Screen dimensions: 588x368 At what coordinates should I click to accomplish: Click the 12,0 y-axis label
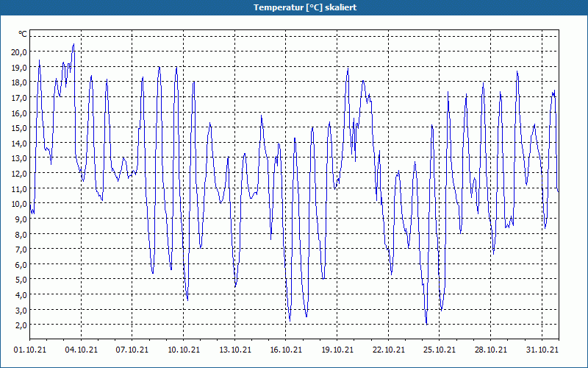click(19, 174)
